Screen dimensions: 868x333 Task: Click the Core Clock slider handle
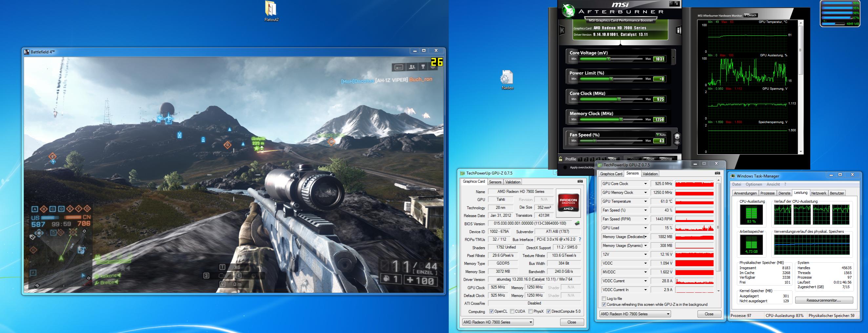619,99
